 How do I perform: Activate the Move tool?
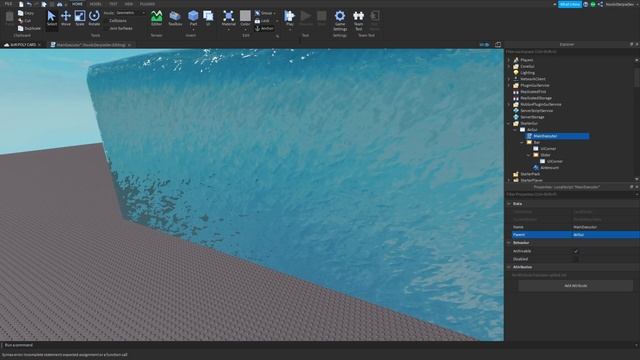click(x=66, y=18)
